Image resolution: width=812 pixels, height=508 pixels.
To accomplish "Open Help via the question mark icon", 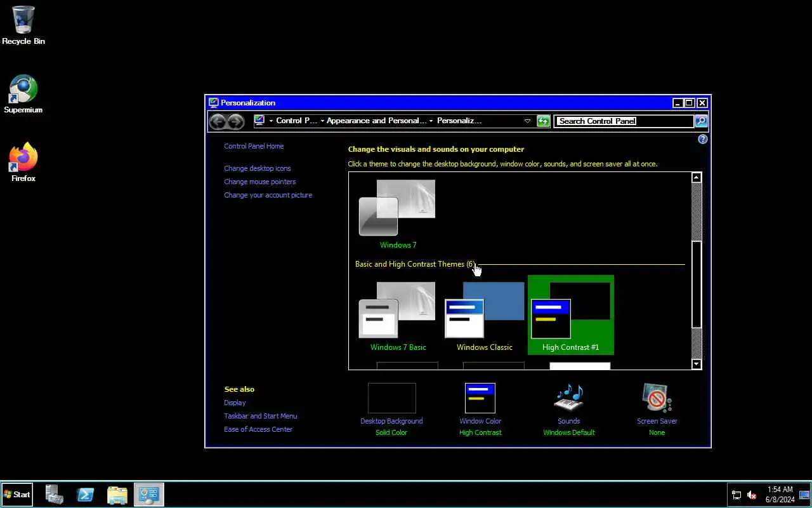I will pos(702,139).
